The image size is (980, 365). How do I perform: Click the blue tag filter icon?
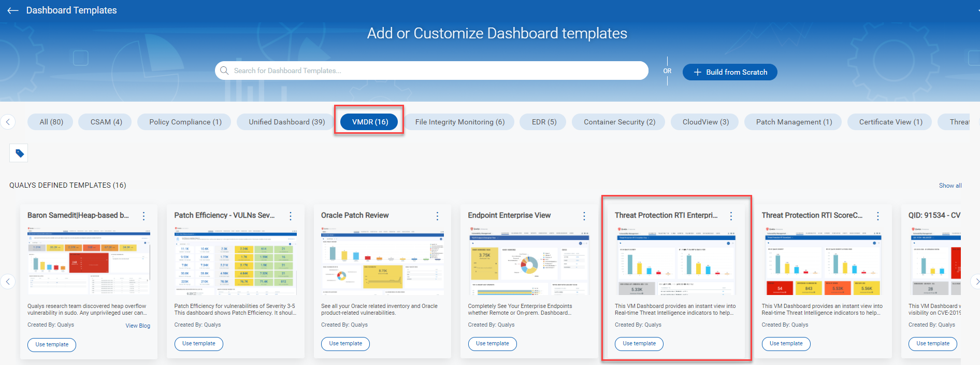[19, 153]
